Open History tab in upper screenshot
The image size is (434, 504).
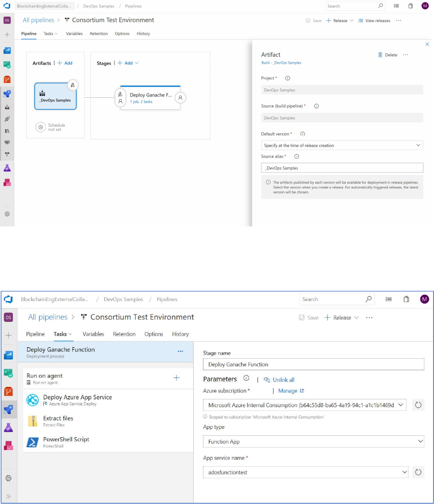click(143, 34)
